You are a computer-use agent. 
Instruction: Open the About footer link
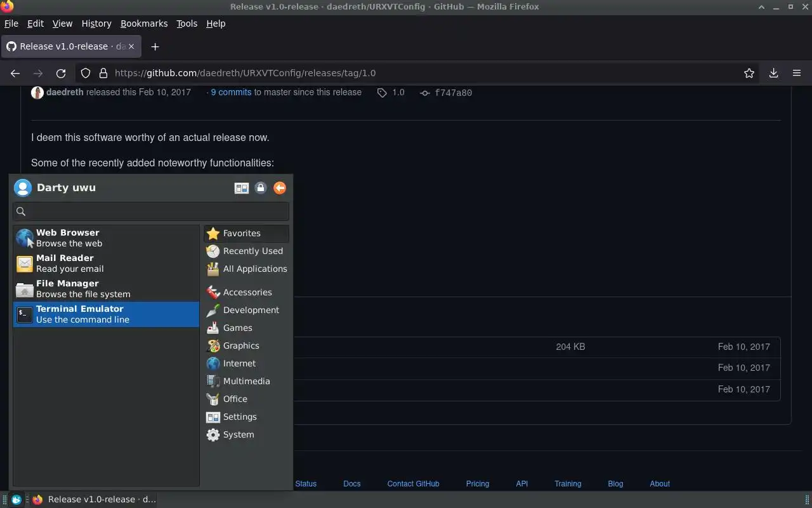[x=660, y=483]
